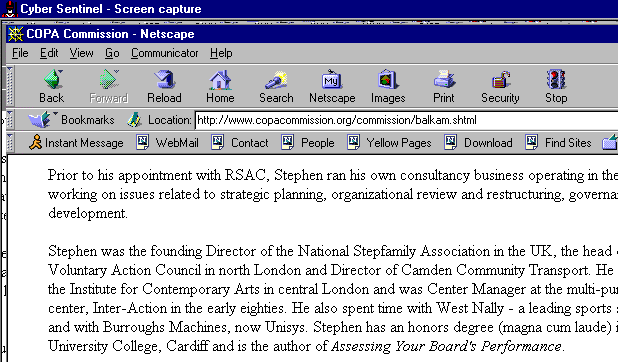Click the Cyber Sentinel title bar icon
The image size is (618, 362).
click(x=10, y=9)
